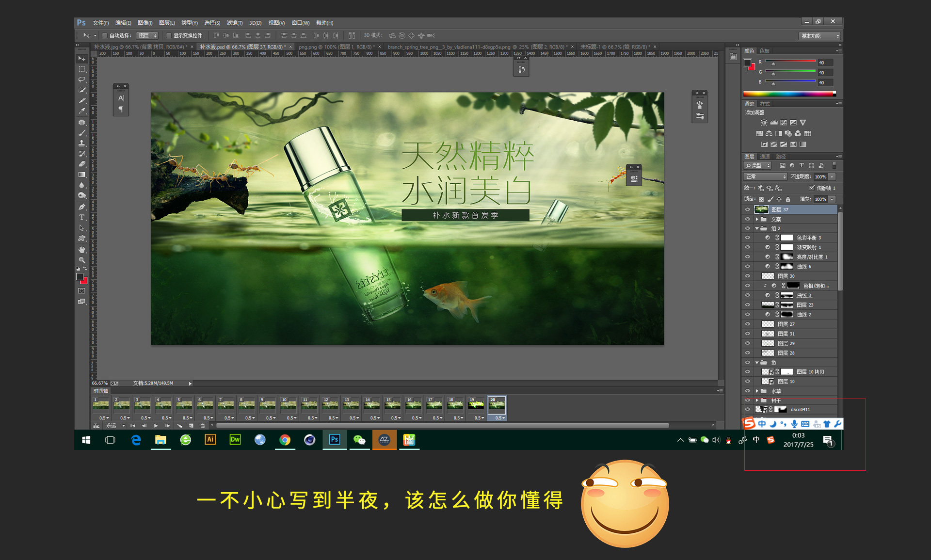Open the 滤镜(T) menu
This screenshot has width=931, height=560.
[234, 23]
